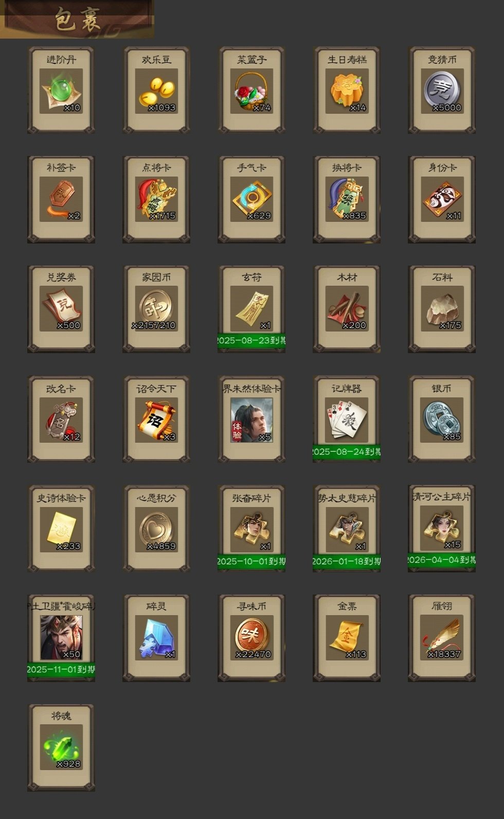504x819 pixels.
Task: Click the 心愿积分 heart coin
Action: coord(156,529)
